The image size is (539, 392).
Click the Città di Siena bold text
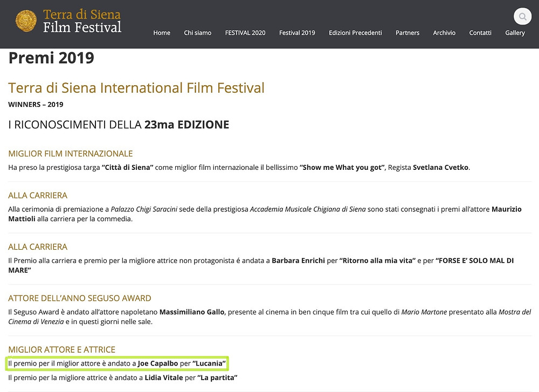click(128, 168)
